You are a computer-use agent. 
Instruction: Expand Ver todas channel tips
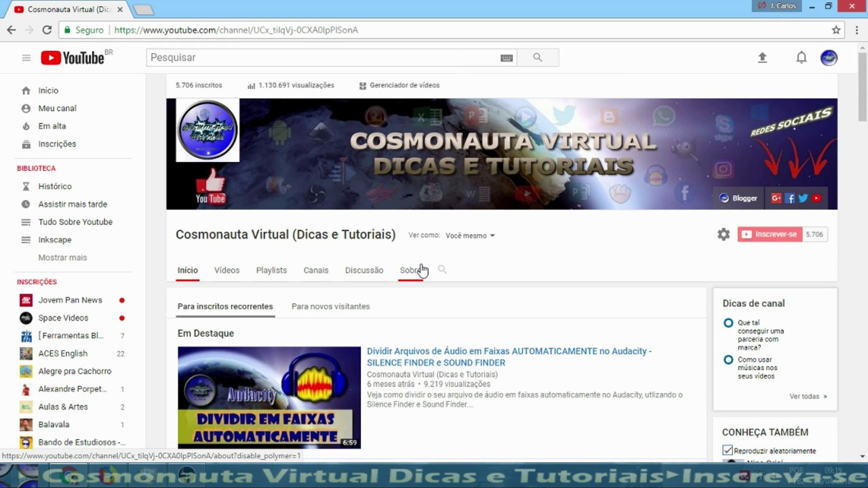click(808, 396)
